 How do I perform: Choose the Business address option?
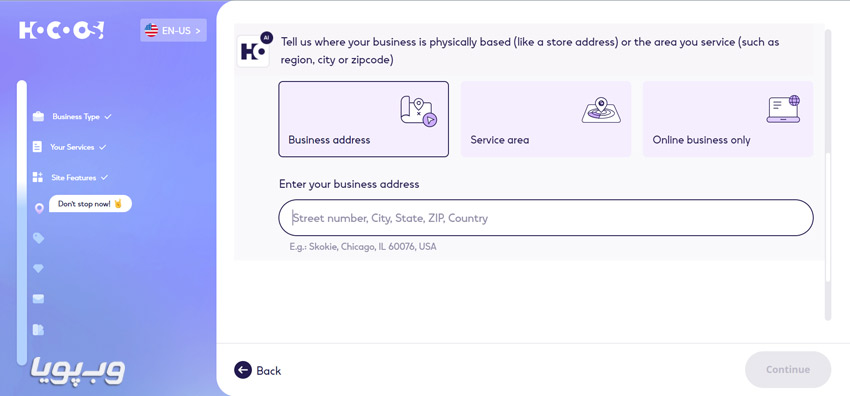pos(364,119)
